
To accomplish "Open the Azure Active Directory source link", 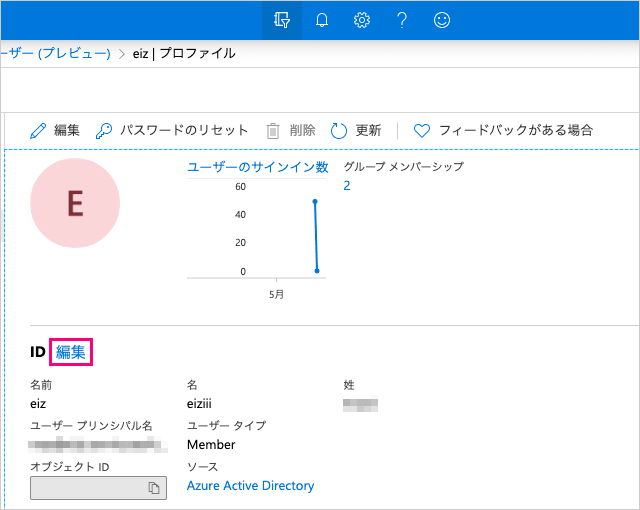I will click(250, 486).
